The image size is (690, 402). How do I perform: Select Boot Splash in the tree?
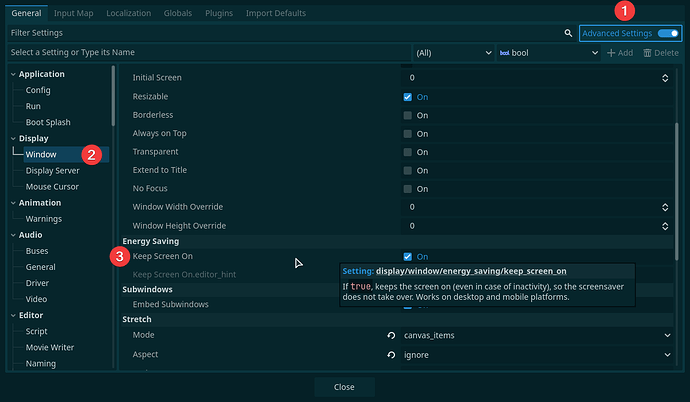48,122
